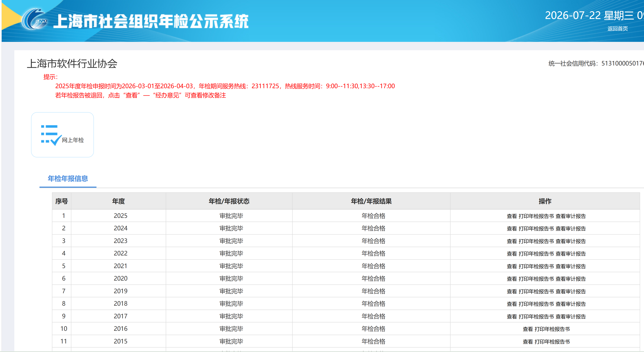Open 查看审计报告 for year 2019
The width and height of the screenshot is (644, 352).
pyautogui.click(x=570, y=292)
